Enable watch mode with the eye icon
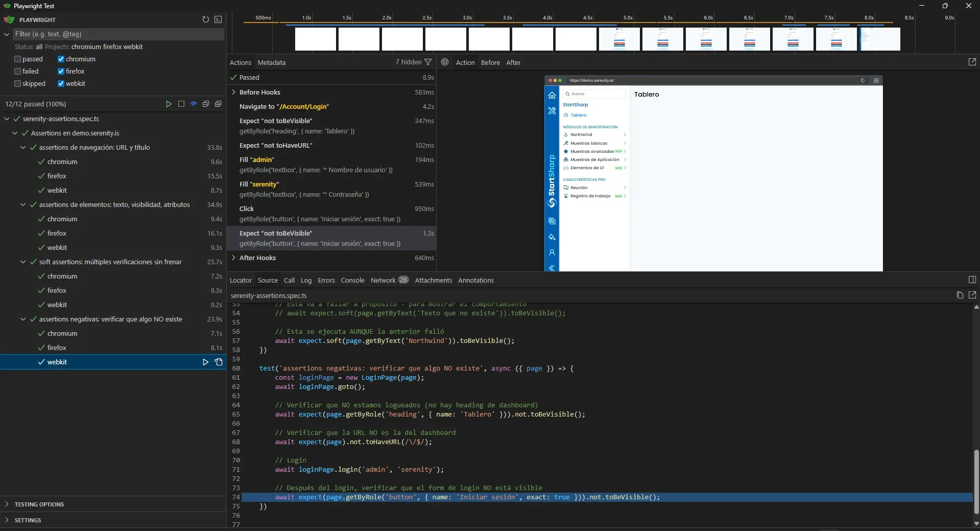Viewport: 980px width, 531px height. [194, 104]
